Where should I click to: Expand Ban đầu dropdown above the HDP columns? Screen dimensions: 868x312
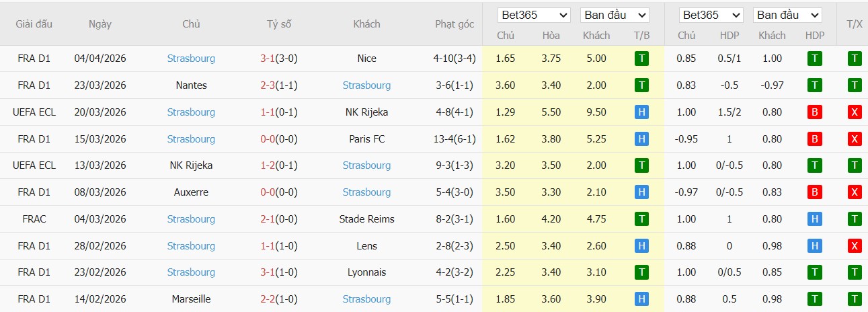[788, 15]
